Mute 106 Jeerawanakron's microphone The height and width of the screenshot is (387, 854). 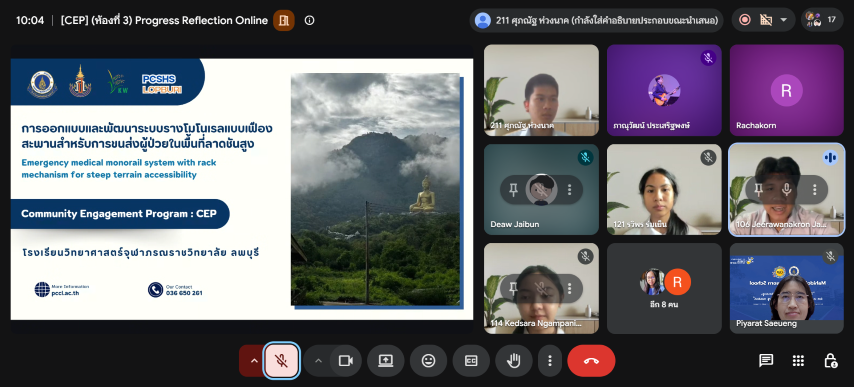pyautogui.click(x=786, y=189)
